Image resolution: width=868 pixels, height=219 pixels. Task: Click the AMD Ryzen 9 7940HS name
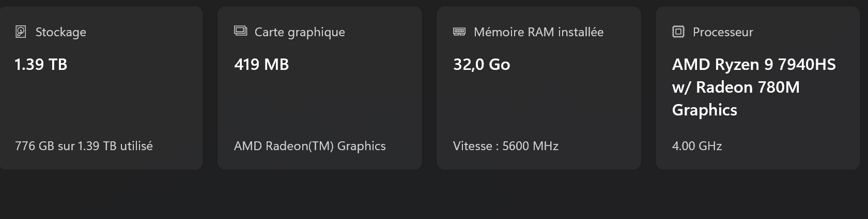tap(754, 64)
